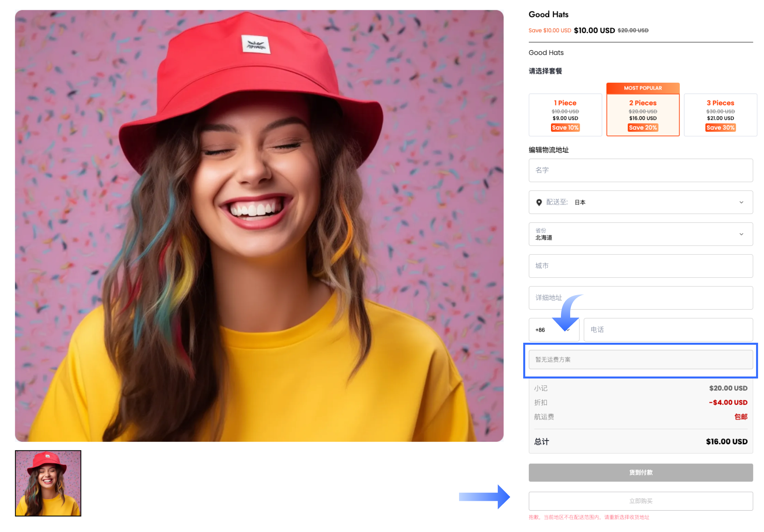This screenshot has height=532, width=764.
Task: Select the 1 Piece package option
Action: [565, 115]
